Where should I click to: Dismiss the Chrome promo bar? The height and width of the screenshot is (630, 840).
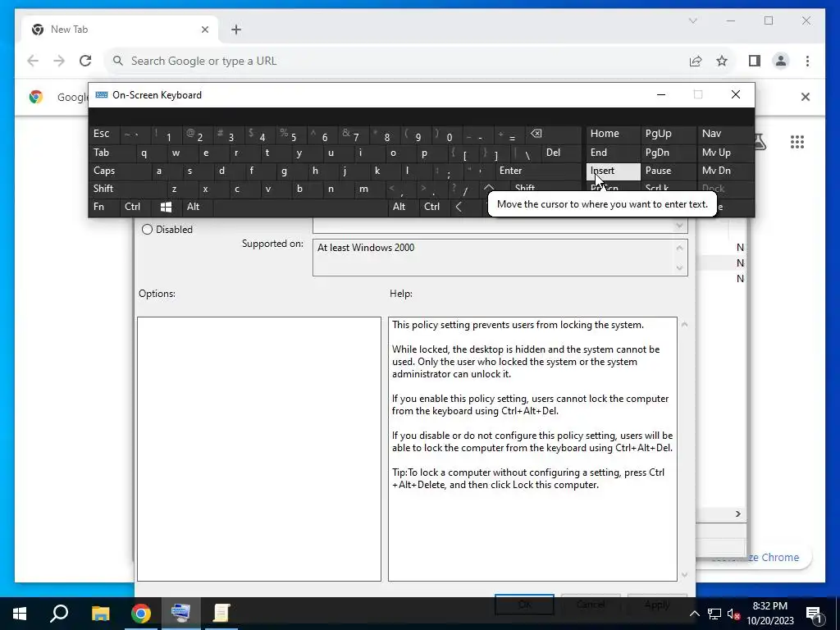(x=806, y=97)
